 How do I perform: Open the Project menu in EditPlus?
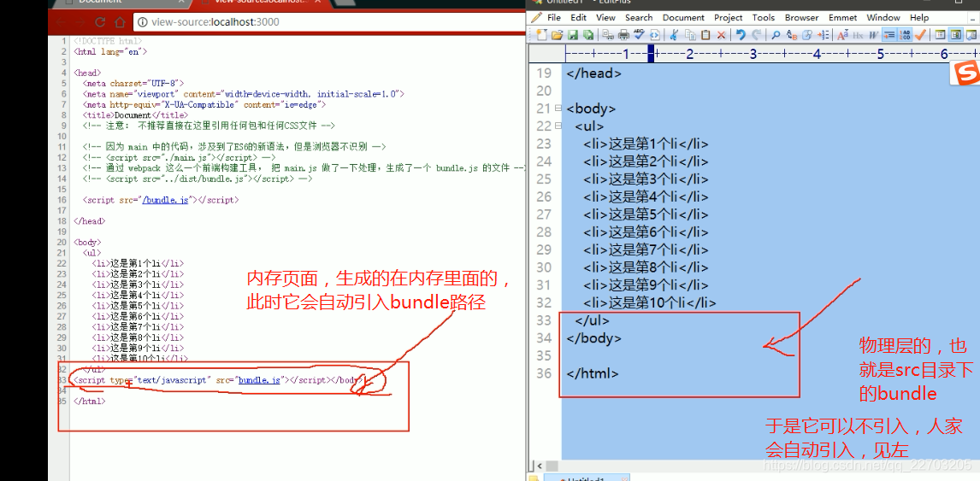pyautogui.click(x=728, y=17)
